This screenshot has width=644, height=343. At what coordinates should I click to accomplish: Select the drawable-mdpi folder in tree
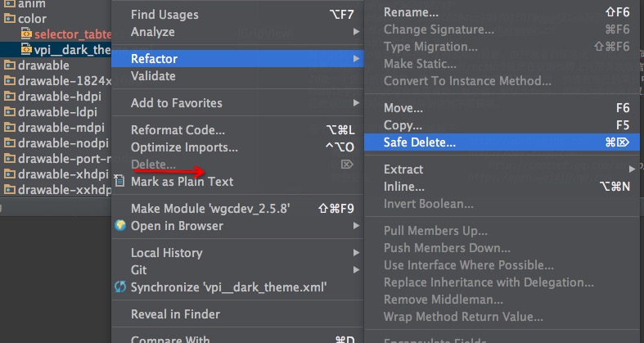(x=56, y=128)
